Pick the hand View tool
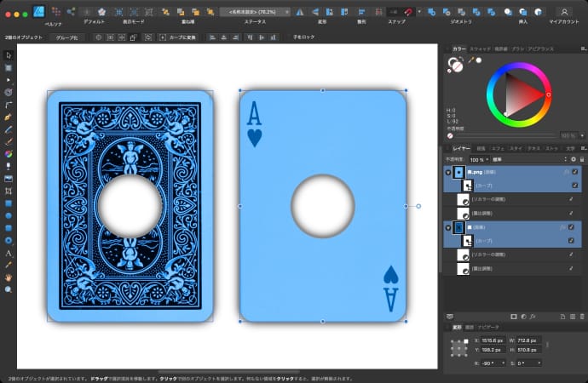This screenshot has height=383, width=588. click(x=9, y=277)
